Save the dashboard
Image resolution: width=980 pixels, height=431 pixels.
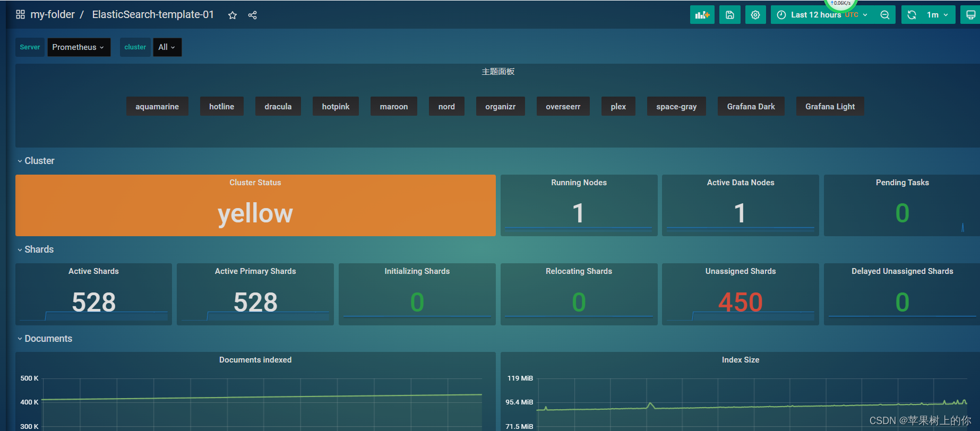(730, 15)
